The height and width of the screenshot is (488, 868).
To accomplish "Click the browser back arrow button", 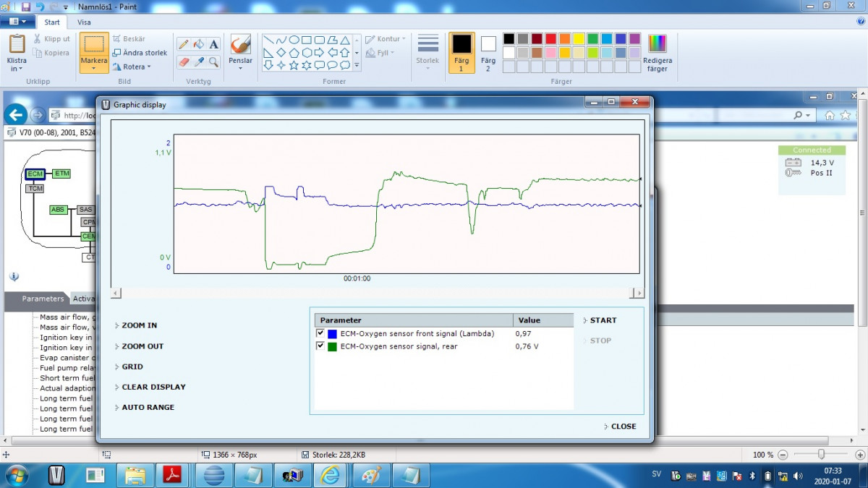I will coord(16,114).
